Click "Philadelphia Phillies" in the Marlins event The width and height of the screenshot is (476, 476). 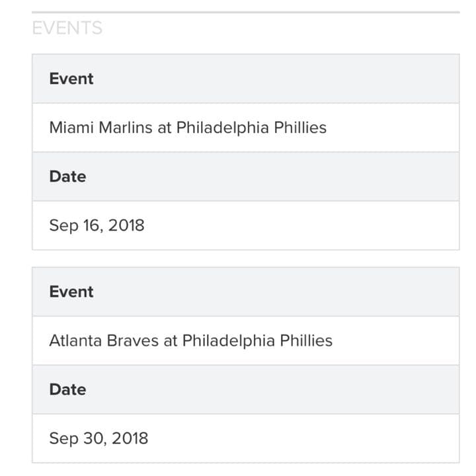tap(251, 128)
